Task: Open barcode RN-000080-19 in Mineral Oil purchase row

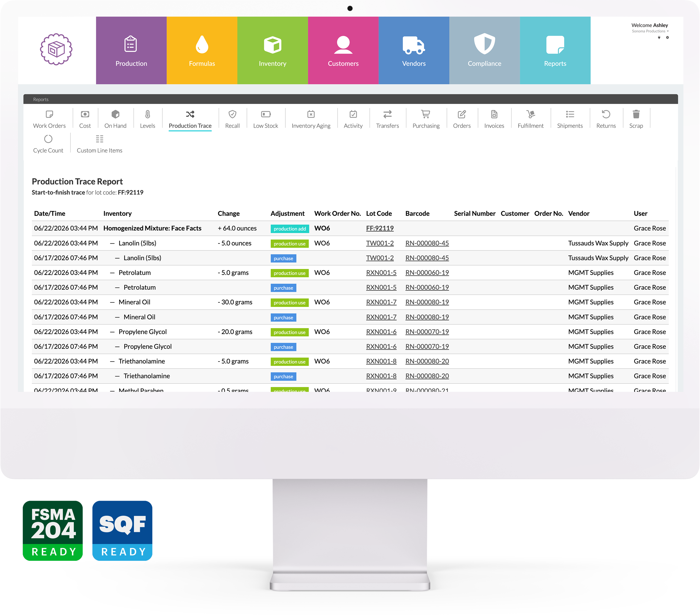Action: (x=427, y=317)
